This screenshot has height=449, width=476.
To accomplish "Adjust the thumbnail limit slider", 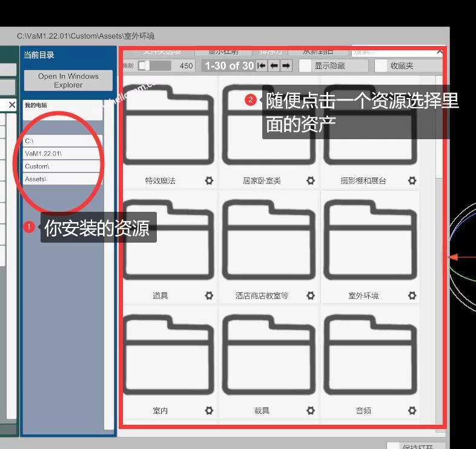I will 145,66.
